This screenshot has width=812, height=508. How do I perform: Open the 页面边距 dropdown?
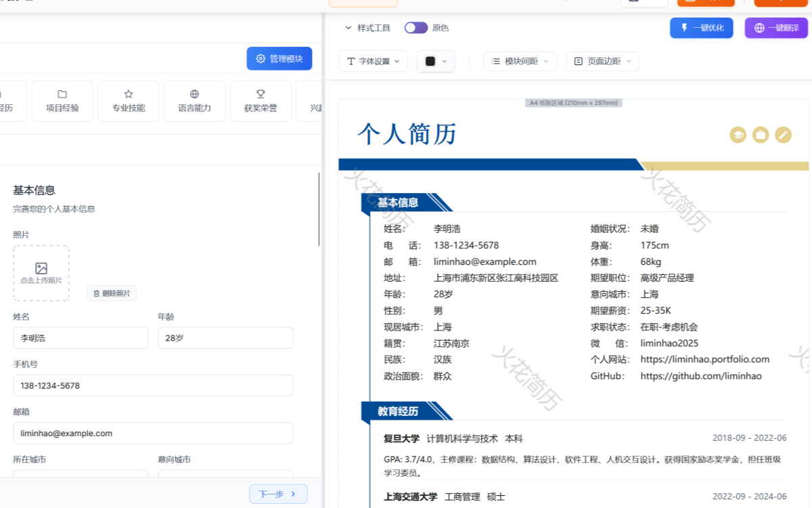click(x=602, y=61)
